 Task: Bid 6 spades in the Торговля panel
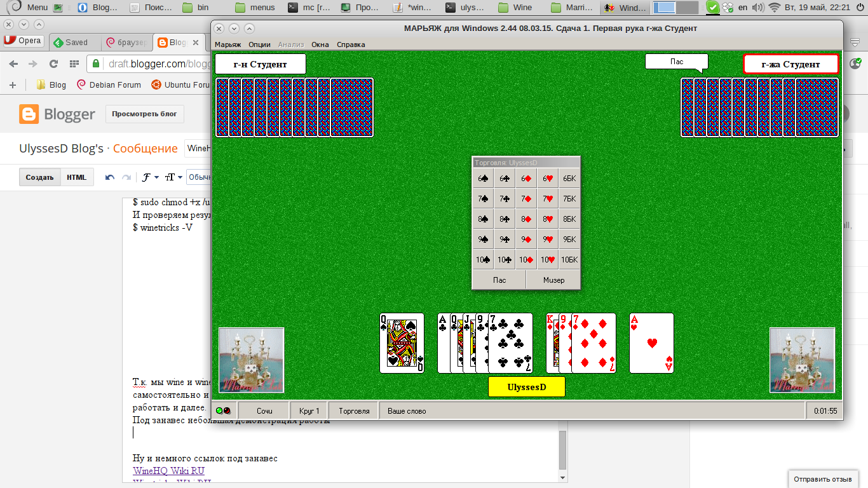coord(483,179)
